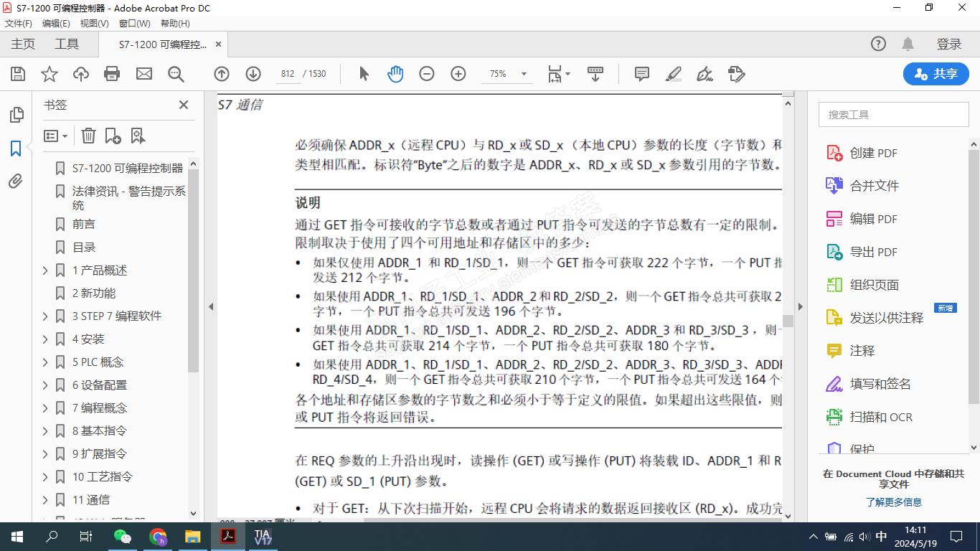Viewport: 980px width, 551px height.
Task: Open the stamp tool in the toolbar
Action: point(736,74)
